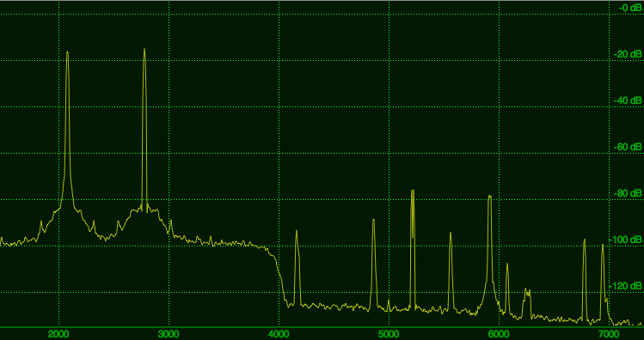Select the -40 dB scale label
Screen dimensions: 644x340
(627, 100)
